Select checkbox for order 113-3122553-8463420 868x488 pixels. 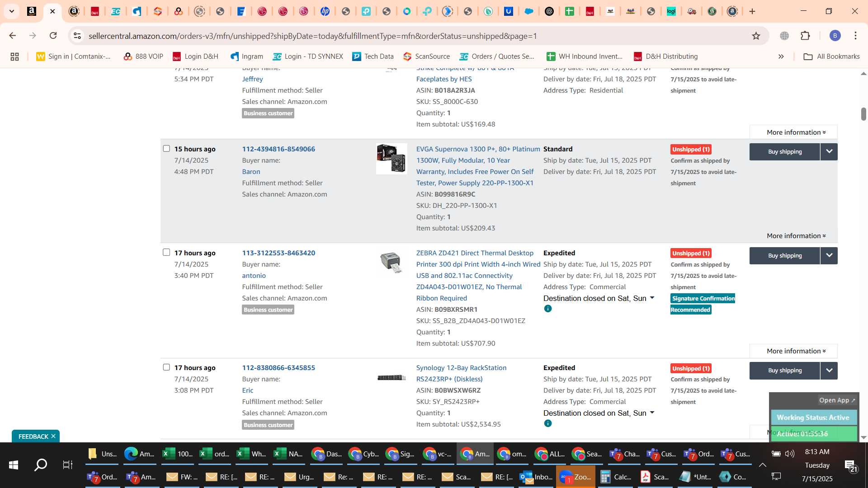pyautogui.click(x=166, y=253)
